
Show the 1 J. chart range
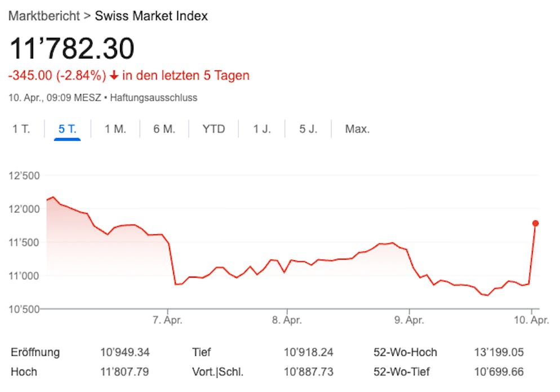261,129
